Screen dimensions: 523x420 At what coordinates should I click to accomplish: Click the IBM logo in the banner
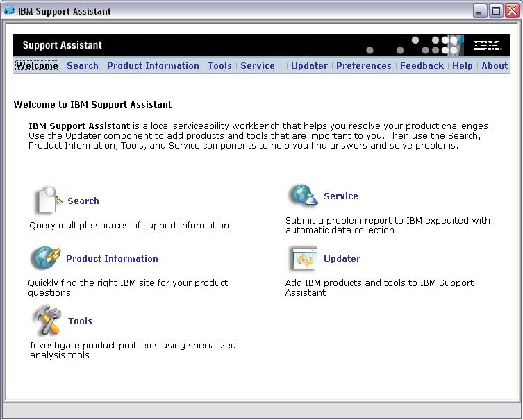488,44
